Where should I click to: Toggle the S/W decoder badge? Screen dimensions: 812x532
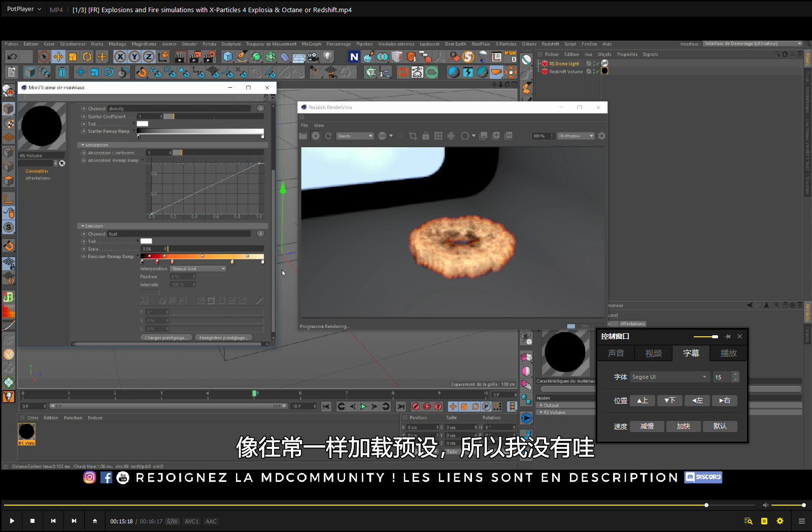click(x=173, y=521)
